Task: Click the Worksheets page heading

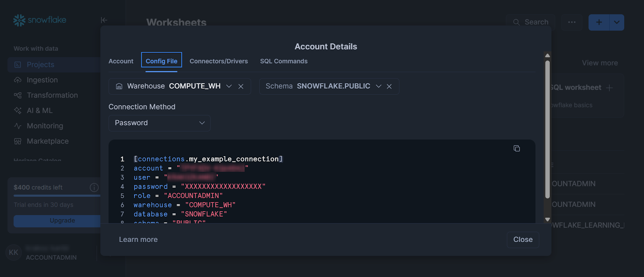Action: point(176,23)
